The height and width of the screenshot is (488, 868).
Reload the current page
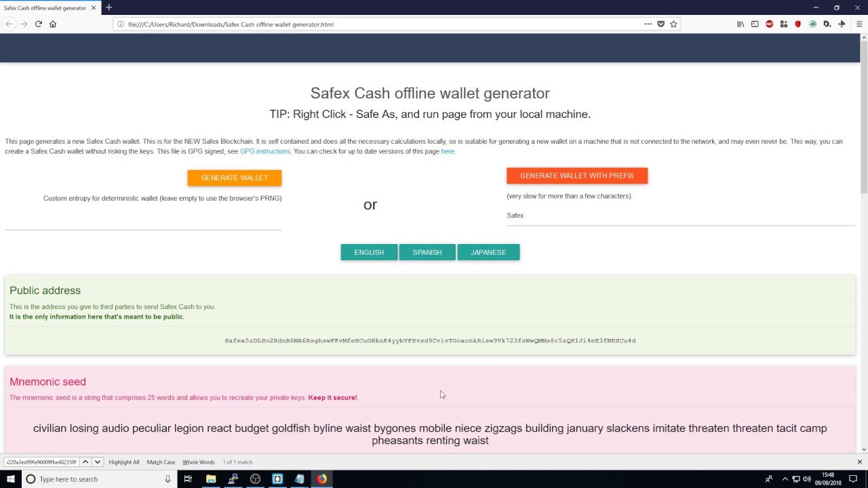click(x=39, y=24)
